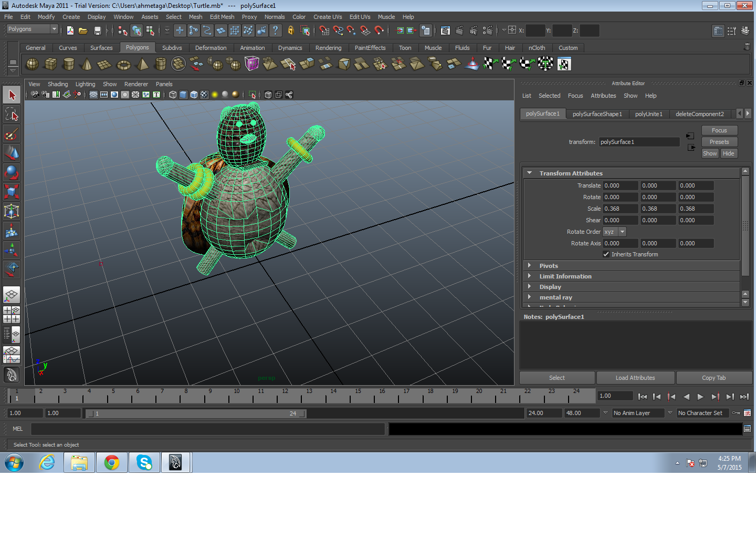Click the polygon torus shelf icon
The width and height of the screenshot is (756, 538).
[123, 65]
